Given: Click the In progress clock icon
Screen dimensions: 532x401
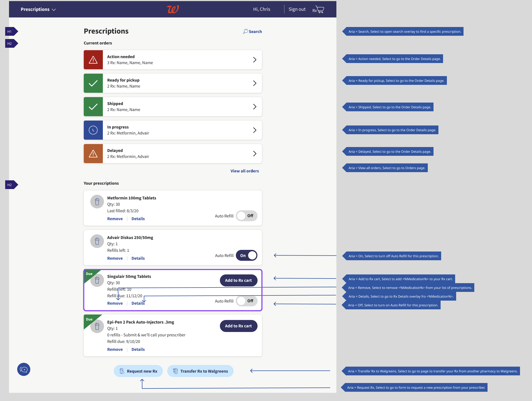Looking at the screenshot, I should coord(93,130).
